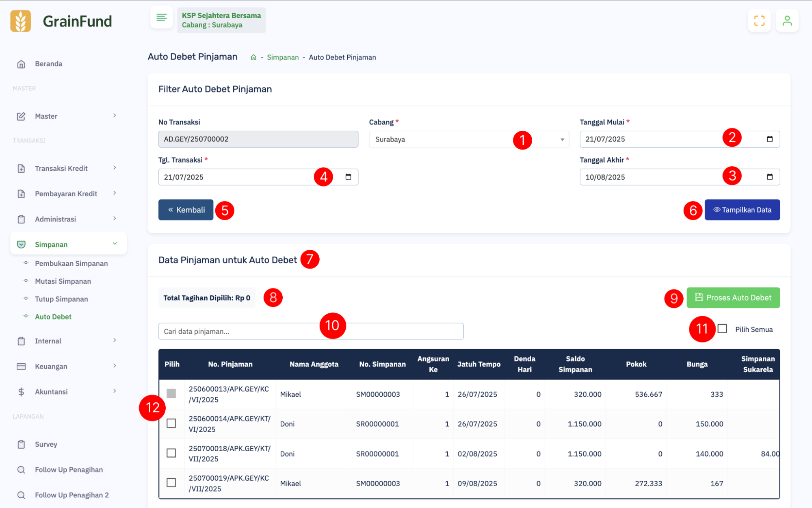Click the Proses Auto Debet button
This screenshot has width=812, height=508.
(733, 297)
